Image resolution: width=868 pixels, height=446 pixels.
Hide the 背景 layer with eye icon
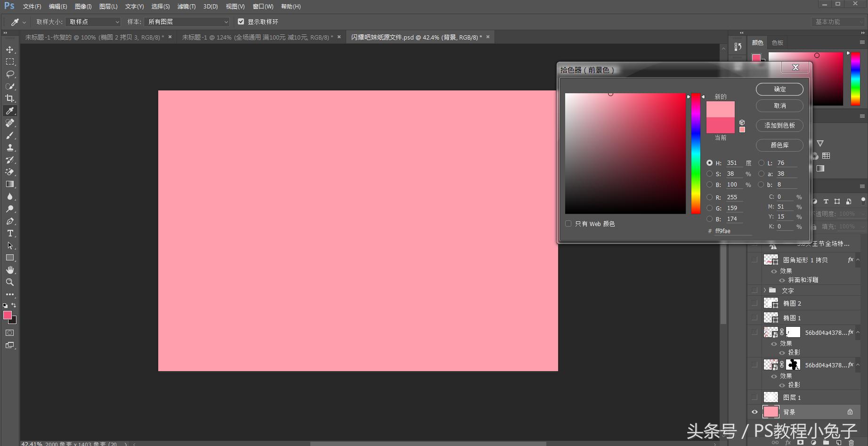tap(754, 412)
